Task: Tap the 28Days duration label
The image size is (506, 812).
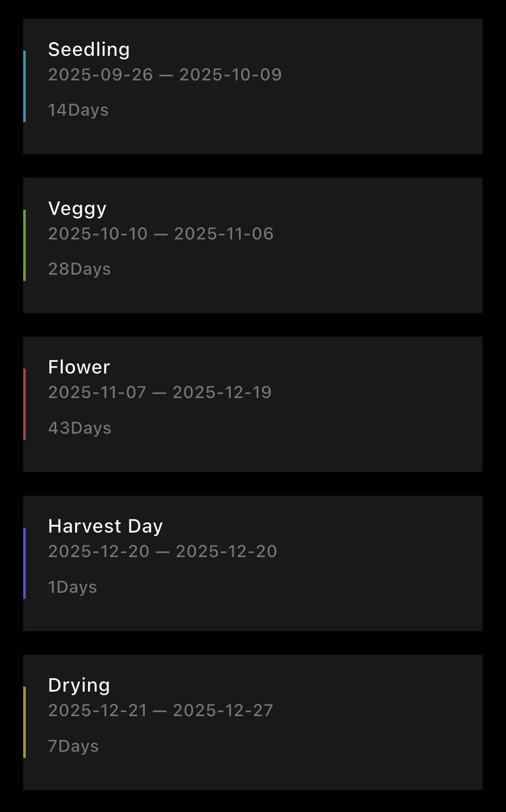Action: tap(79, 269)
